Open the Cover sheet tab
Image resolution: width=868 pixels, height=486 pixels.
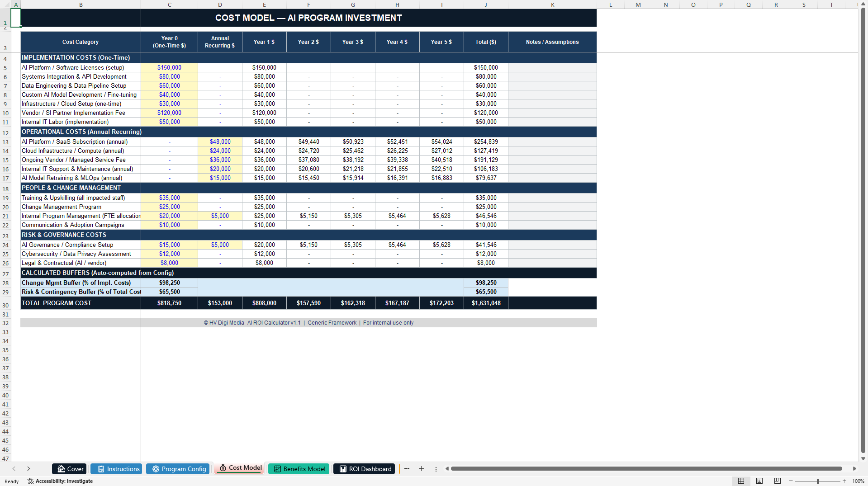coord(69,469)
